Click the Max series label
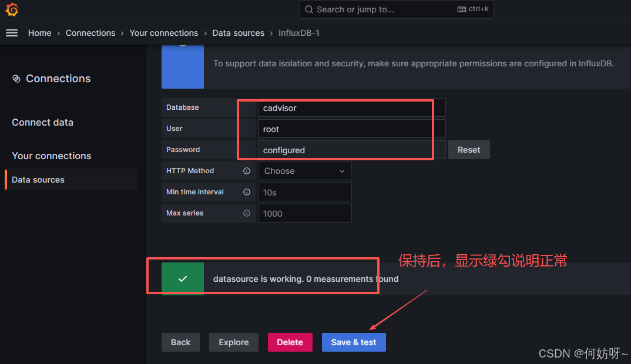This screenshot has height=364, width=631. tap(184, 213)
